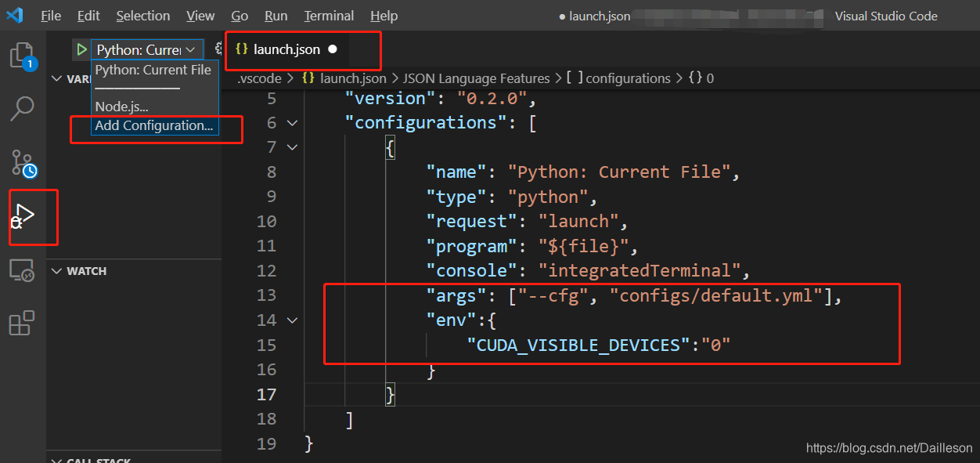Viewport: 980px width, 463px height.
Task: Collapse the WATCH section
Action: click(x=56, y=270)
